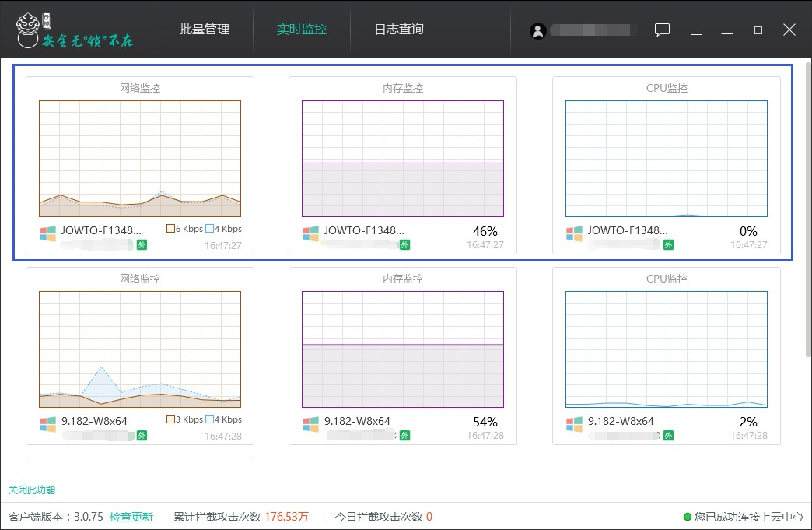This screenshot has height=530, width=812.
Task: Click 9.182-W8x64 memory monitor chart
Action: (403, 349)
